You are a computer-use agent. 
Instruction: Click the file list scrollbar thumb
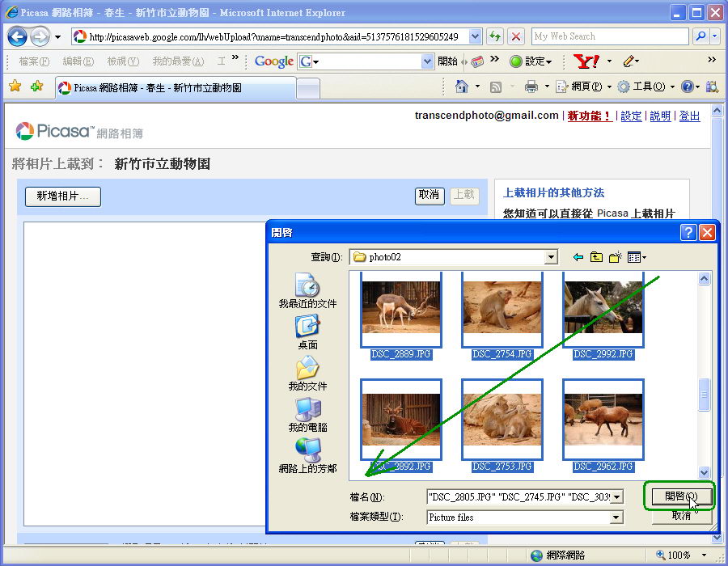[x=704, y=395]
